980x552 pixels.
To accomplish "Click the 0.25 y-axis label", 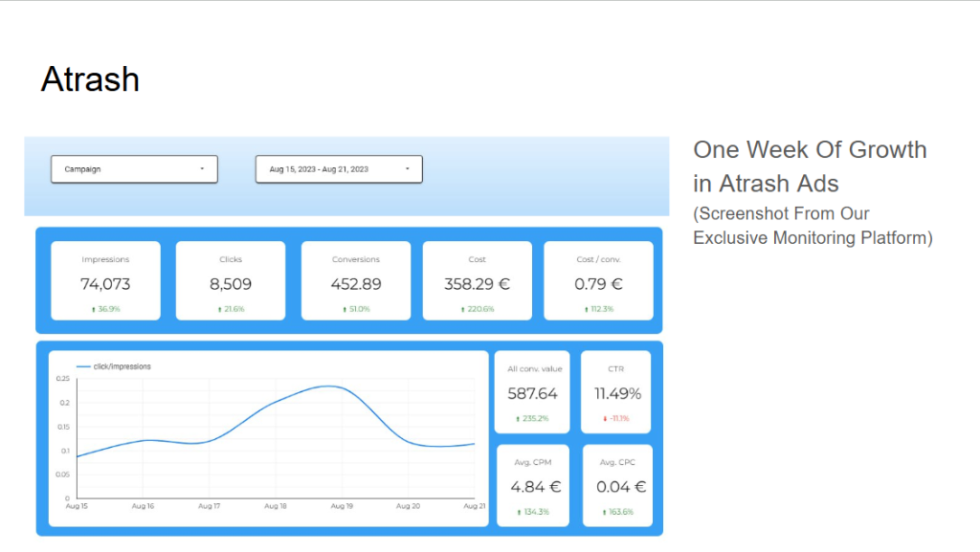I will tap(62, 379).
